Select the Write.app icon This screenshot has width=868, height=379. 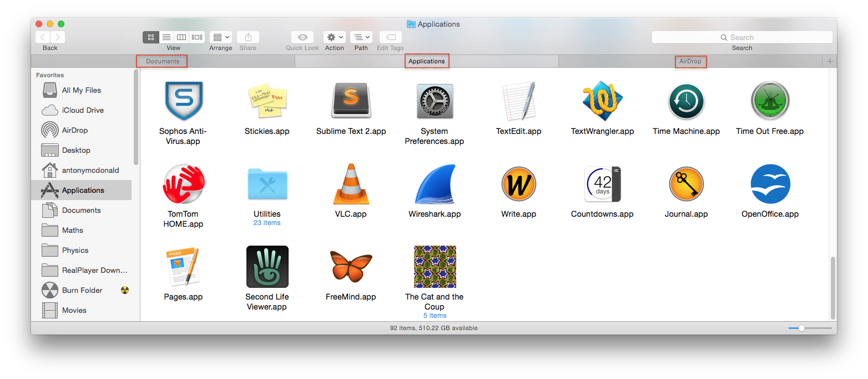(518, 184)
